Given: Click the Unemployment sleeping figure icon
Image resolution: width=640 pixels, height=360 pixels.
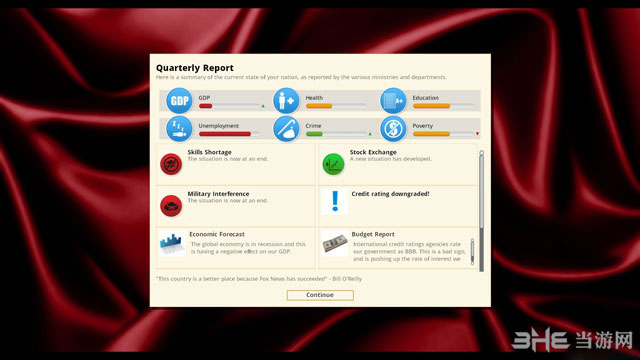Looking at the screenshot, I should [x=179, y=129].
